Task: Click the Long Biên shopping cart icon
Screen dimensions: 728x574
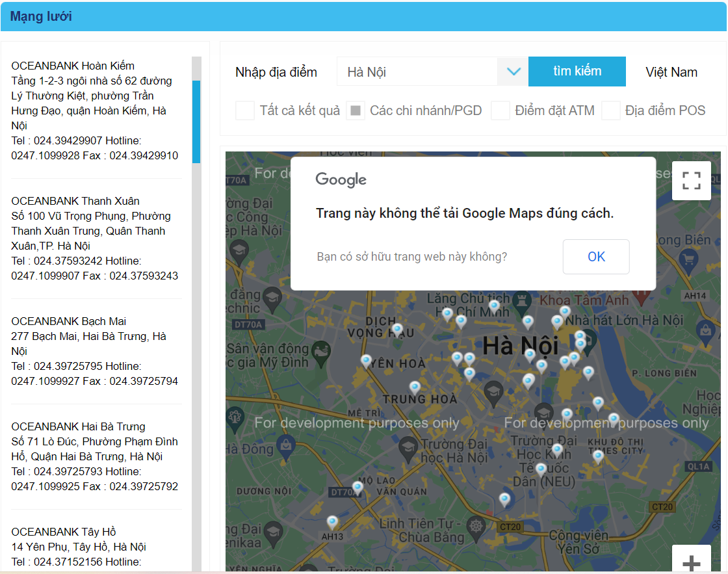Action: [688, 260]
